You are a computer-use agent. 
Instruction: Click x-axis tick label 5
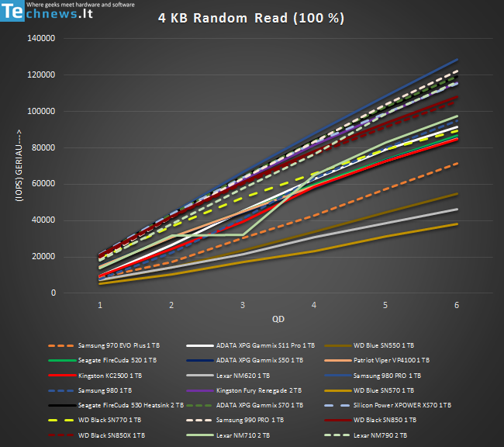click(x=385, y=305)
